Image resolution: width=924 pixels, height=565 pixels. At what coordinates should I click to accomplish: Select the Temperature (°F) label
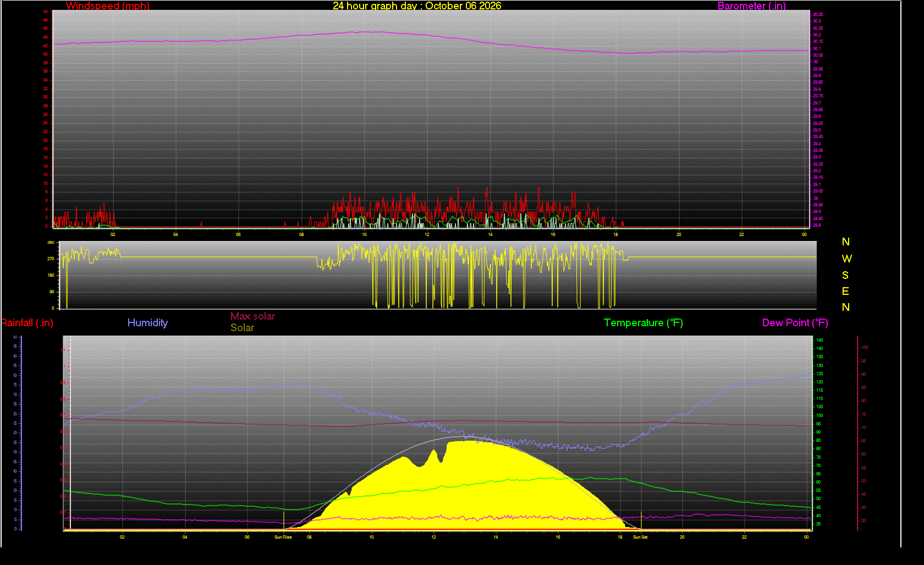click(643, 323)
